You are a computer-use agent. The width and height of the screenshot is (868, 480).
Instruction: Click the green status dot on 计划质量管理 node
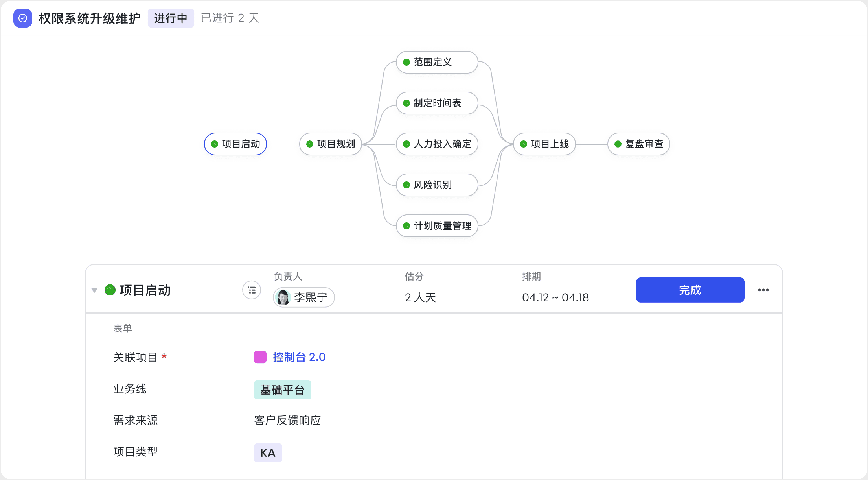pyautogui.click(x=406, y=226)
